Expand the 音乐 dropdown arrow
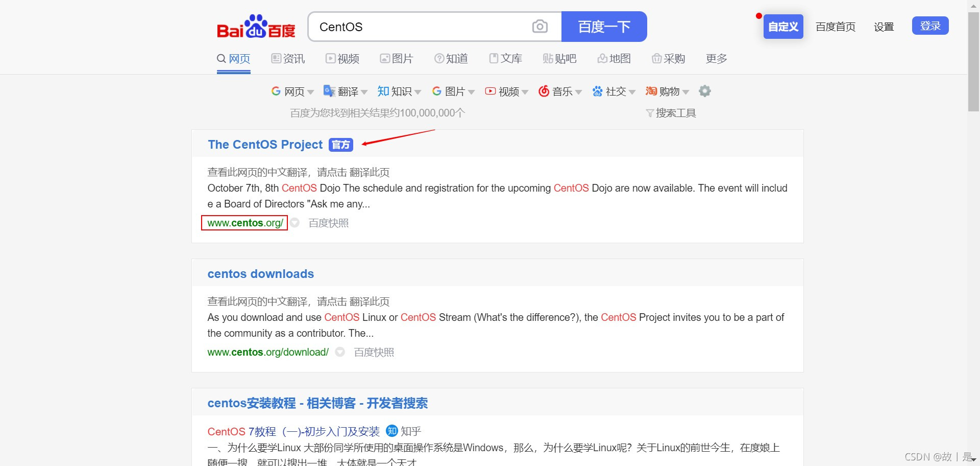The width and height of the screenshot is (980, 466). click(x=578, y=92)
